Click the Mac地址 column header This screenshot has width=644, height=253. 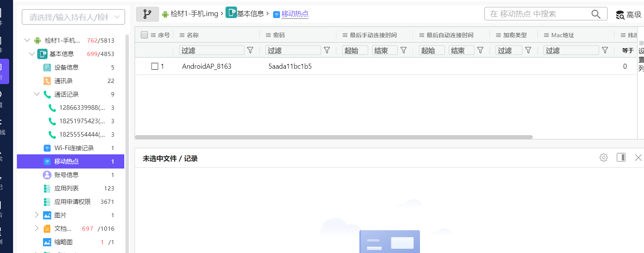click(x=563, y=35)
